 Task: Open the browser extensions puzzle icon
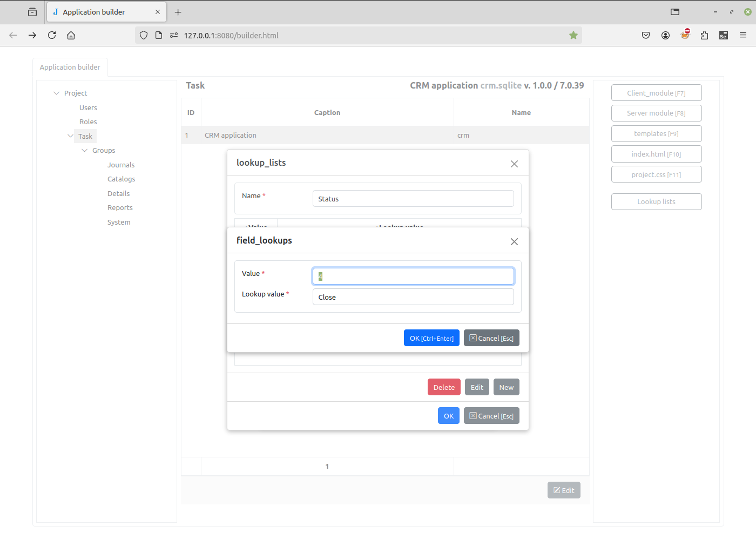[x=704, y=35]
